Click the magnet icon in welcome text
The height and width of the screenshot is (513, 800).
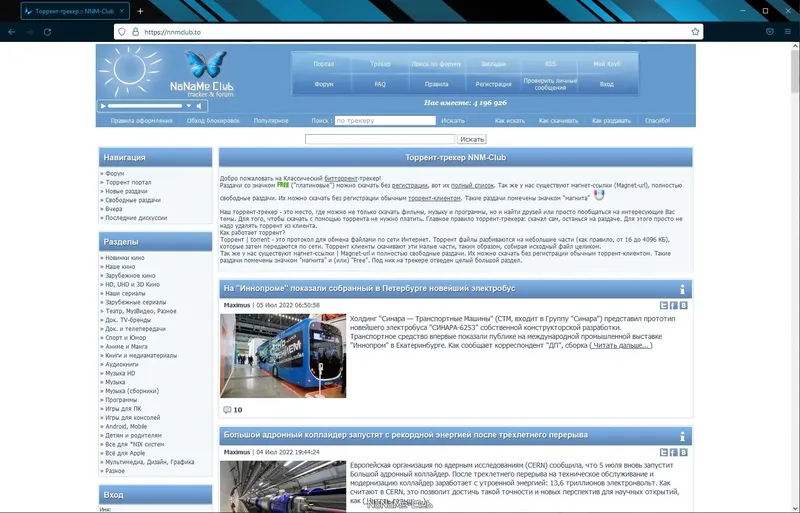(x=599, y=196)
